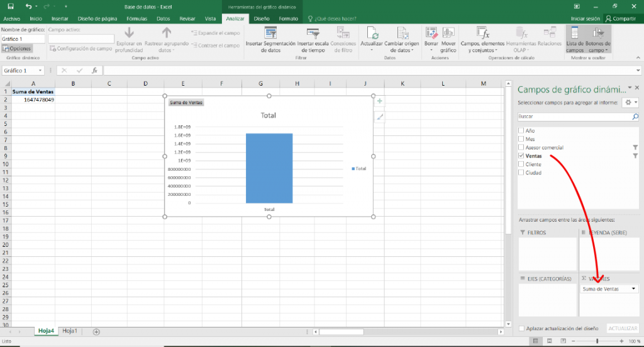Click zoom out minus icon
Image resolution: width=644 pixels, height=347 pixels.
pos(574,341)
